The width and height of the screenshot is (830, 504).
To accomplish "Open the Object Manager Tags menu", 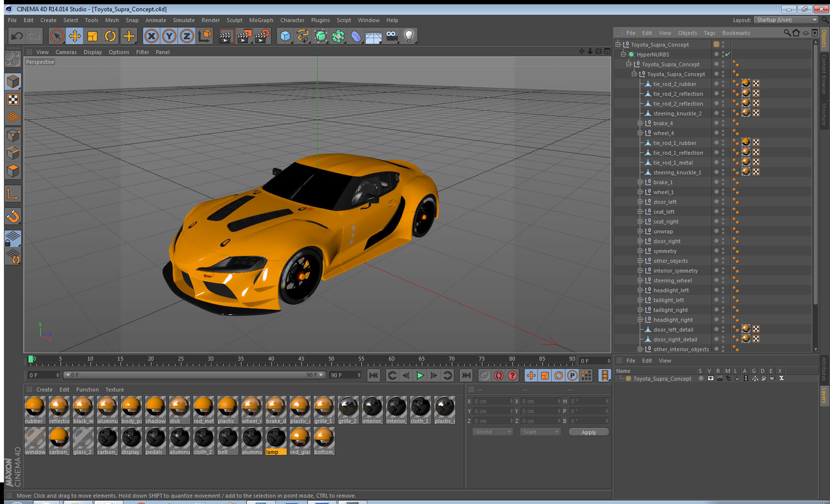I will coord(710,33).
